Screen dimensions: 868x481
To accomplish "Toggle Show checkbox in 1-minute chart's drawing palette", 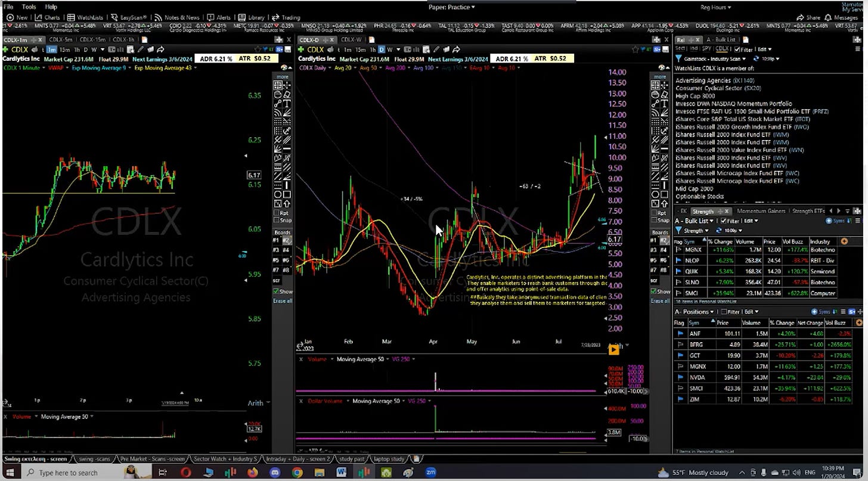I will click(x=275, y=291).
